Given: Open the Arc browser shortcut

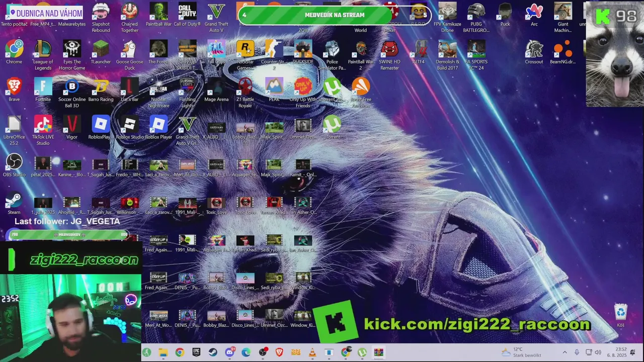Looking at the screenshot, I should tap(534, 15).
